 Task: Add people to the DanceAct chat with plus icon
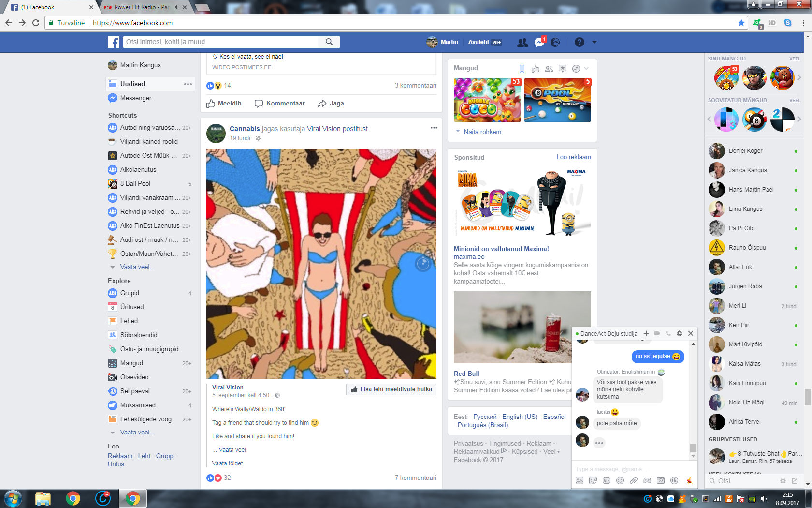tap(646, 333)
